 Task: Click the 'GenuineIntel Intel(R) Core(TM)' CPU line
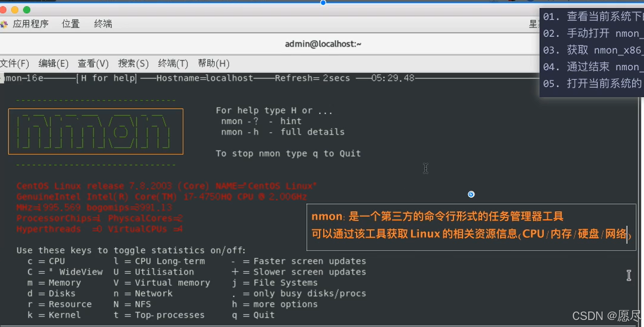tap(162, 197)
